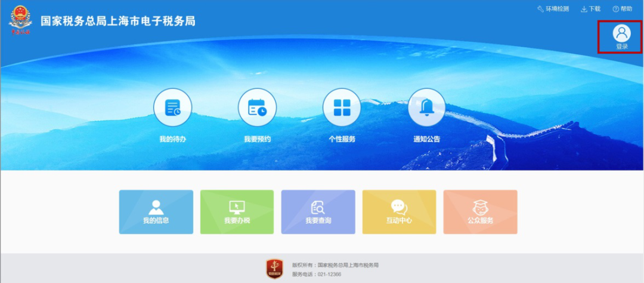
Task: Open 通知公告 bell icon
Action: pyautogui.click(x=427, y=107)
